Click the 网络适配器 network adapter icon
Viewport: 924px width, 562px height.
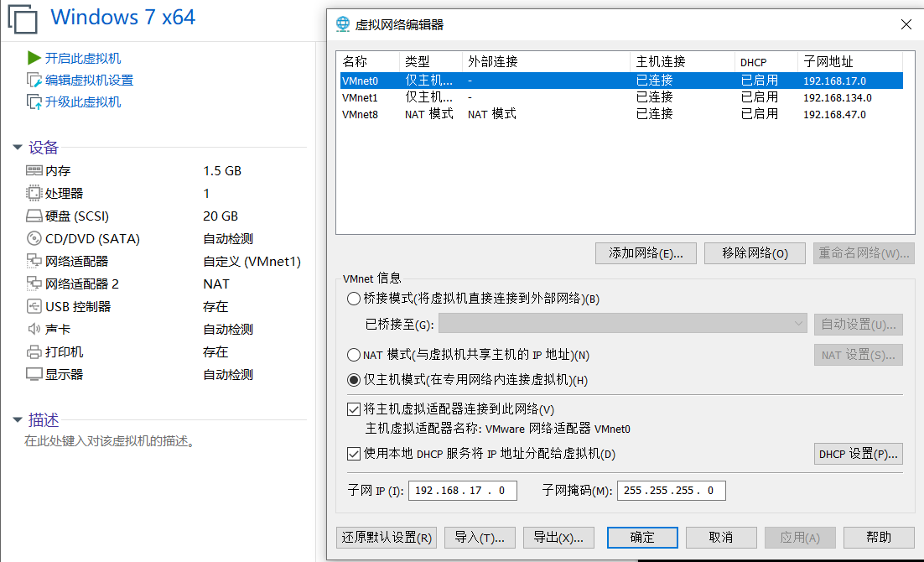(34, 261)
